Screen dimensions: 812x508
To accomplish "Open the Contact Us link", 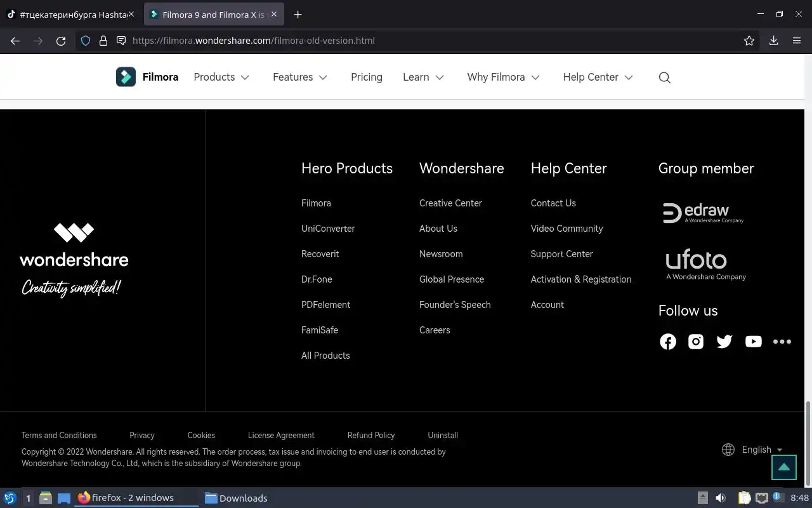I will [553, 203].
